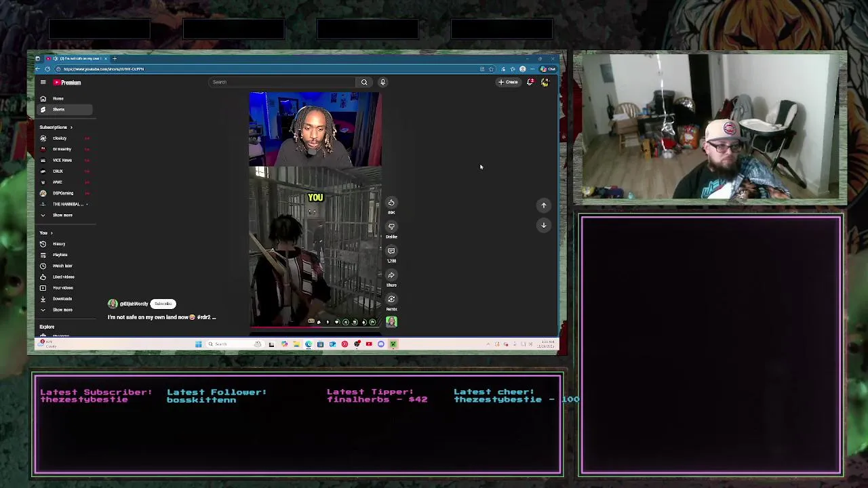Open the WWE channel subscription
868x488 pixels.
(65, 182)
